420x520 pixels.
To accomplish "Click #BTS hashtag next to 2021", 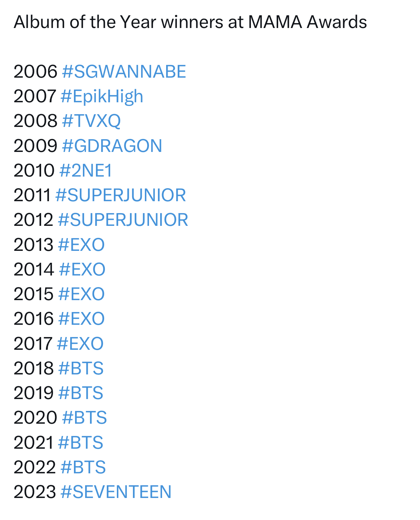I will (81, 442).
